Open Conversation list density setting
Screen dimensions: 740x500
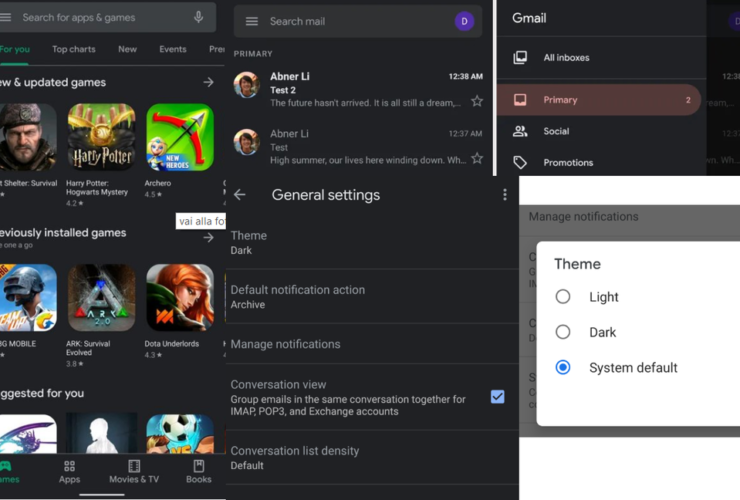(x=373, y=458)
